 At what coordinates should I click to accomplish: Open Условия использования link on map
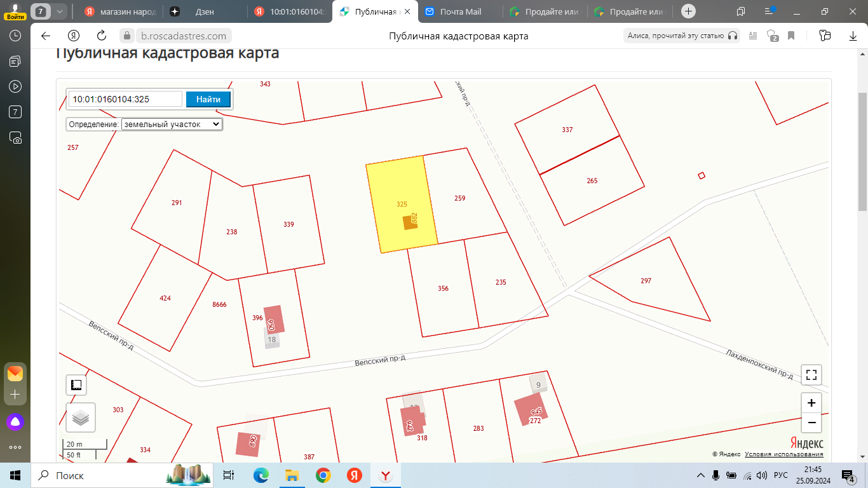pyautogui.click(x=783, y=454)
